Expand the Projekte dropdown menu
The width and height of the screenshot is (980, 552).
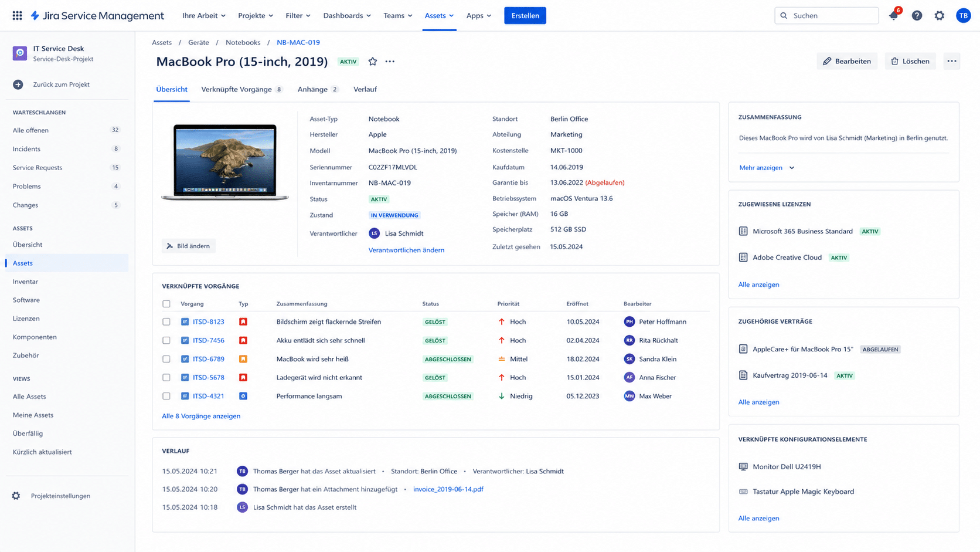256,16
